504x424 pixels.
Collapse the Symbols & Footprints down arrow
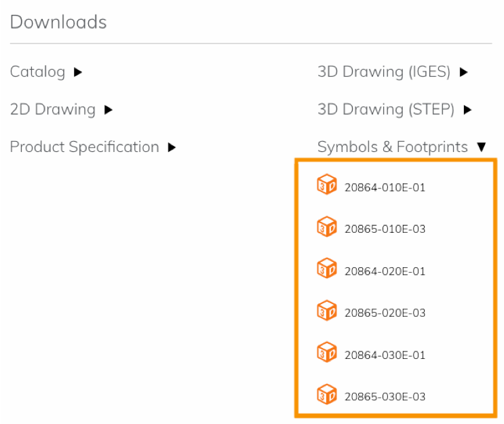[x=482, y=147]
